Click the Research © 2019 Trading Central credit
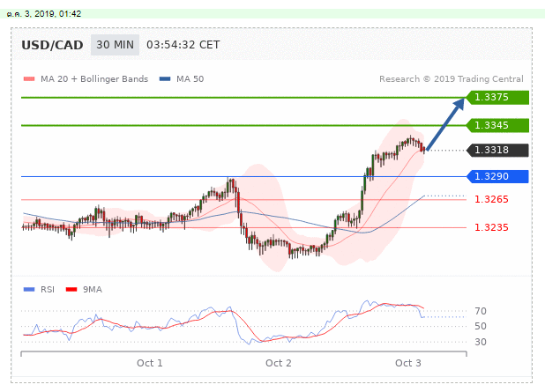Viewport: 545px width, 392px height. pos(452,78)
